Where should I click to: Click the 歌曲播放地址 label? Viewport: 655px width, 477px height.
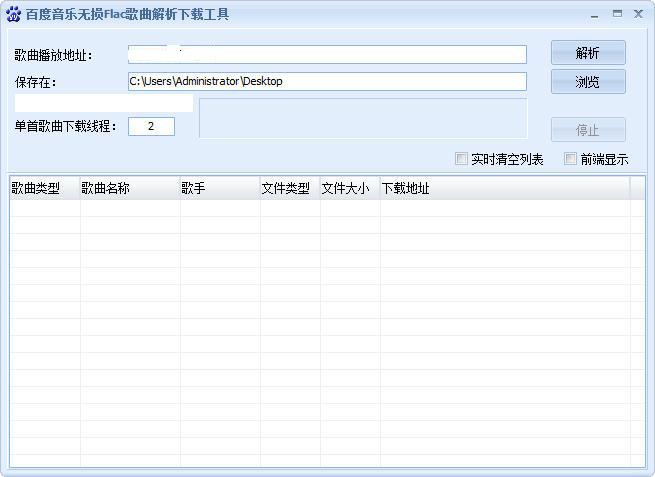click(x=53, y=55)
